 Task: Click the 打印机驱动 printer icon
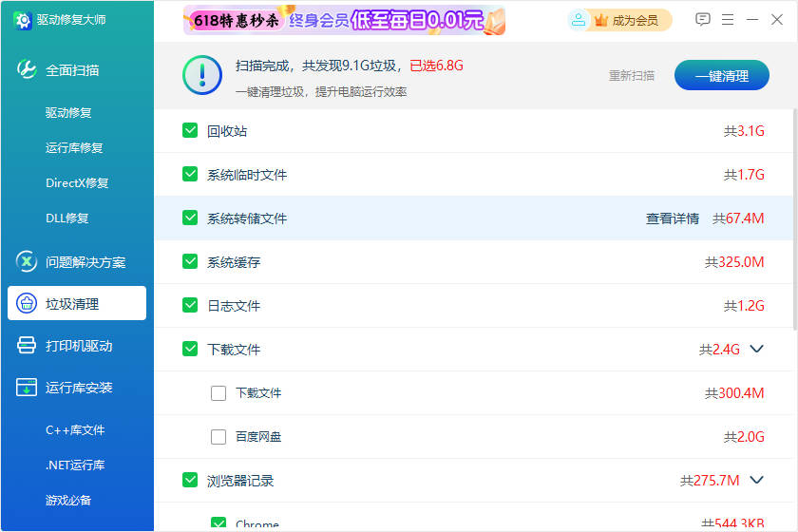[x=27, y=345]
